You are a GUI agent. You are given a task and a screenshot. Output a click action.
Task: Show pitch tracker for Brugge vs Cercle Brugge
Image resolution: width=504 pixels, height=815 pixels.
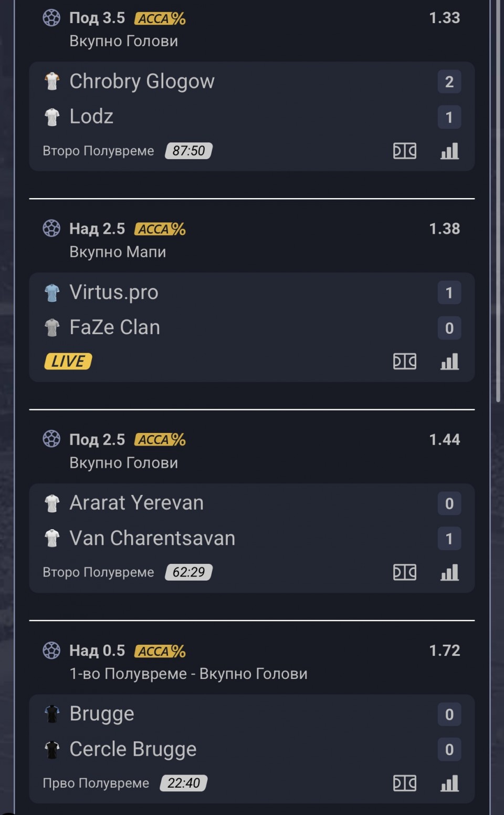[x=405, y=783]
